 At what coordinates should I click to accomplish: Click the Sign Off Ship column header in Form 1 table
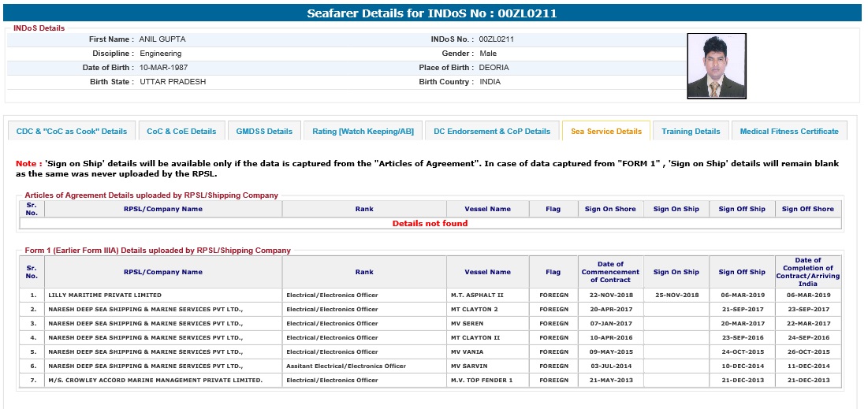[741, 272]
